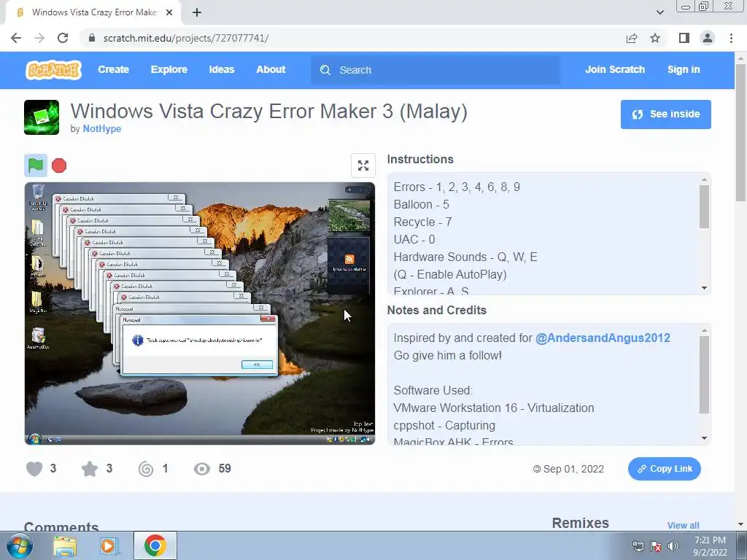View all remixes link
The image size is (747, 560).
683,525
